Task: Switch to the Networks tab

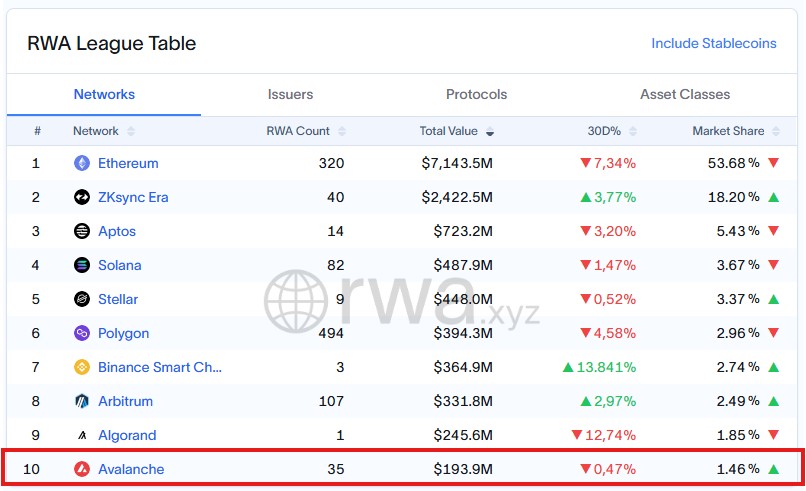Action: click(104, 94)
